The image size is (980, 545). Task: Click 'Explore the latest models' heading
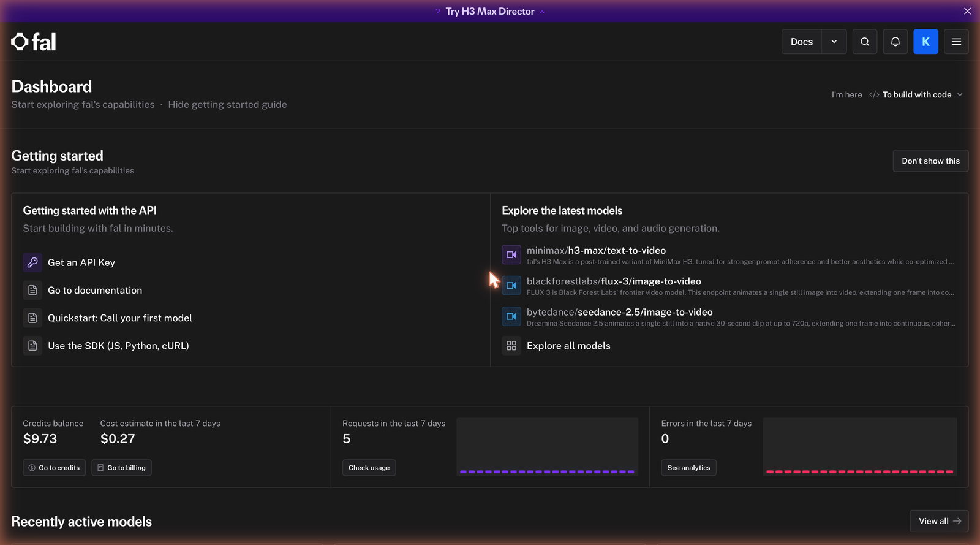click(x=562, y=210)
